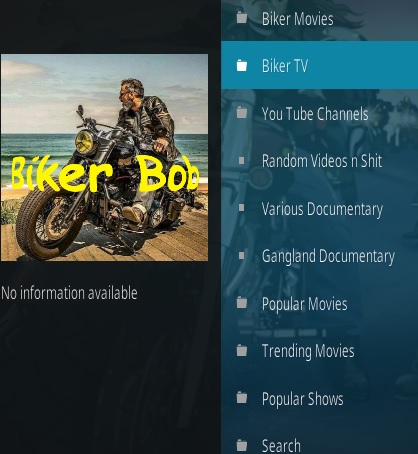This screenshot has width=418, height=454.
Task: Click the bullet icon beside Gangland Documentary
Action: (x=242, y=256)
